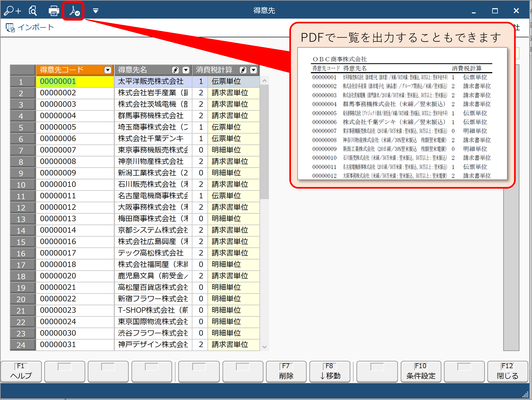Open 得意先名 column filter dropdown
Viewport: 532px width, 400px height.
(186, 70)
